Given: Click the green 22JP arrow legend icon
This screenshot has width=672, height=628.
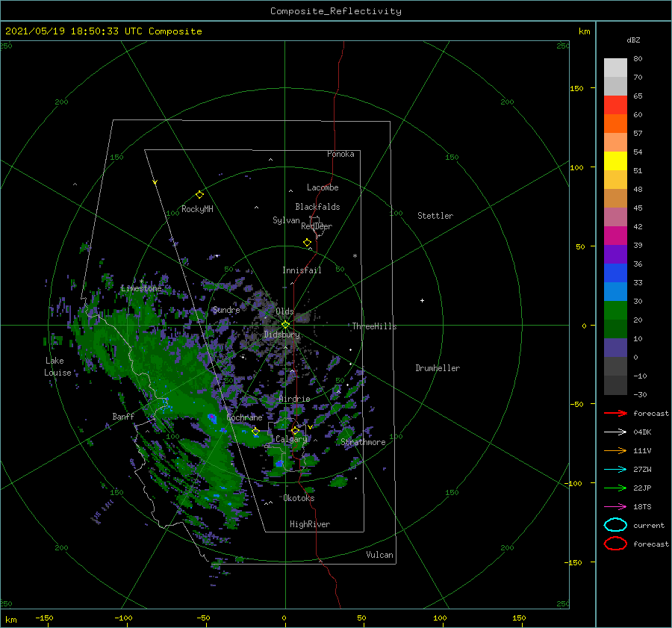Looking at the screenshot, I should coord(615,488).
